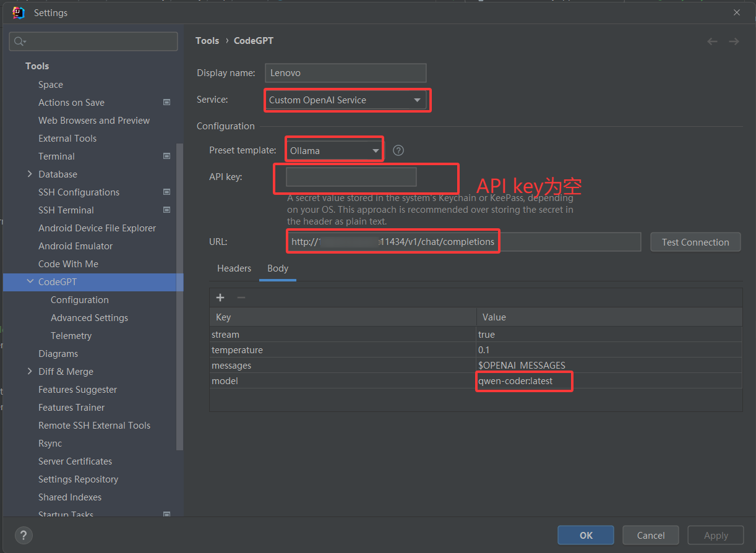The width and height of the screenshot is (756, 553).
Task: Open External Tools settings
Action: click(67, 138)
